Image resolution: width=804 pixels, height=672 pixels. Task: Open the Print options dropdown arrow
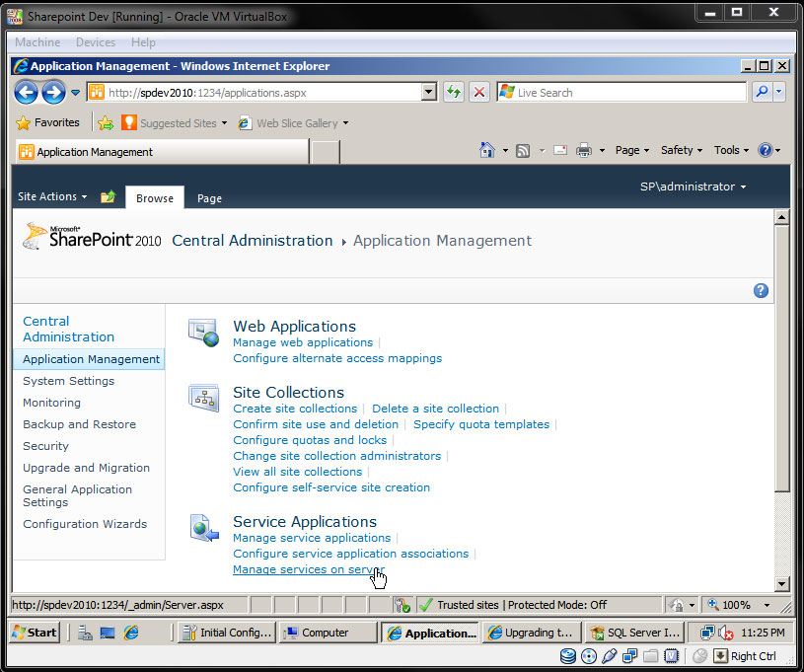pos(602,150)
